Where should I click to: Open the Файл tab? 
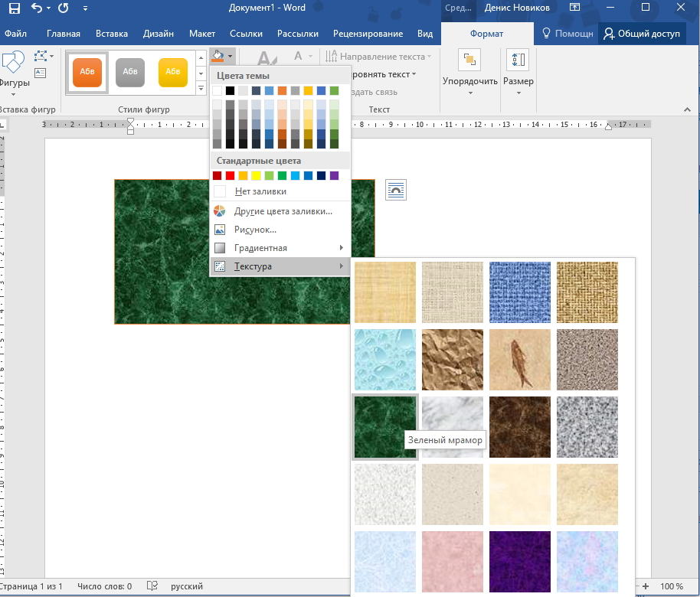click(x=15, y=34)
